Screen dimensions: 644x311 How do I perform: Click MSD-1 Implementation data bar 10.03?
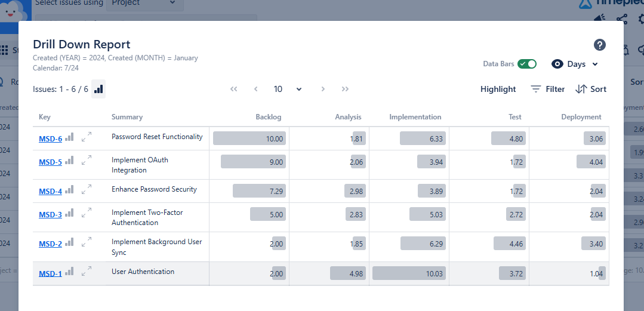(x=409, y=273)
